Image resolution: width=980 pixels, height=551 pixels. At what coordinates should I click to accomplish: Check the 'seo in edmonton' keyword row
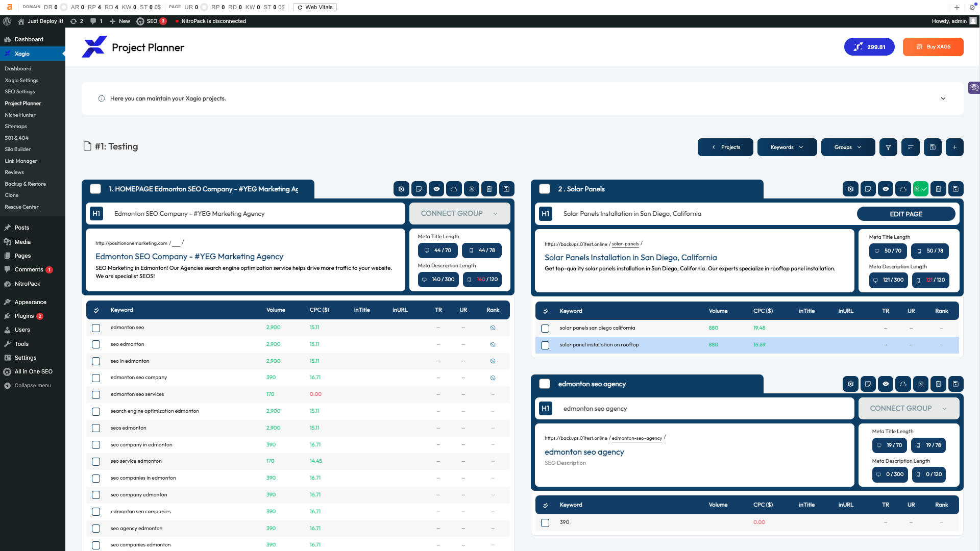[x=96, y=361]
